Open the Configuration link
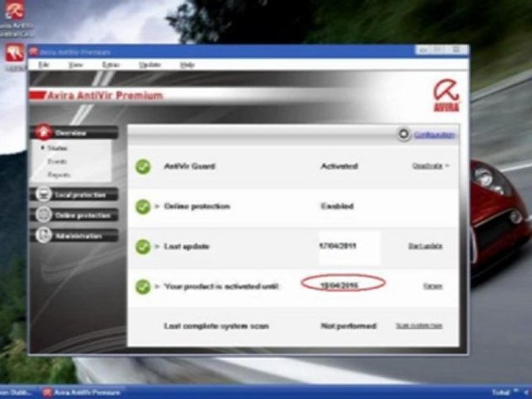The height and width of the screenshot is (399, 532). pyautogui.click(x=434, y=135)
